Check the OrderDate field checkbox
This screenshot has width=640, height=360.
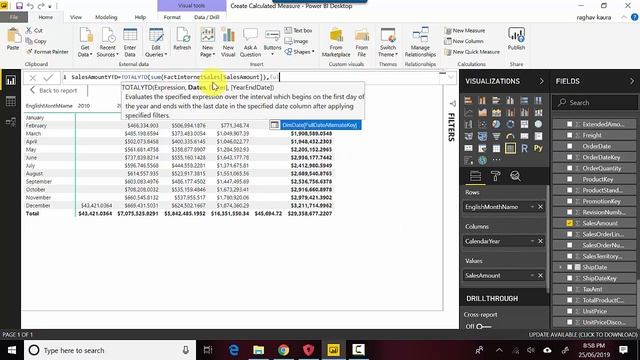[569, 146]
